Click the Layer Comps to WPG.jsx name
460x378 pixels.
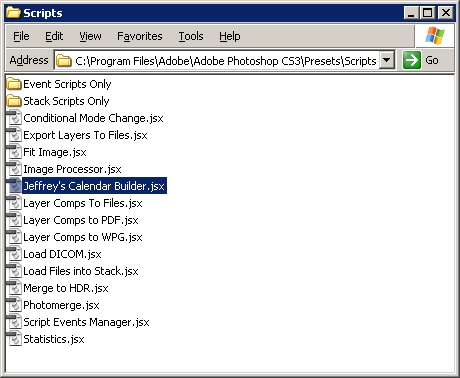coord(83,237)
